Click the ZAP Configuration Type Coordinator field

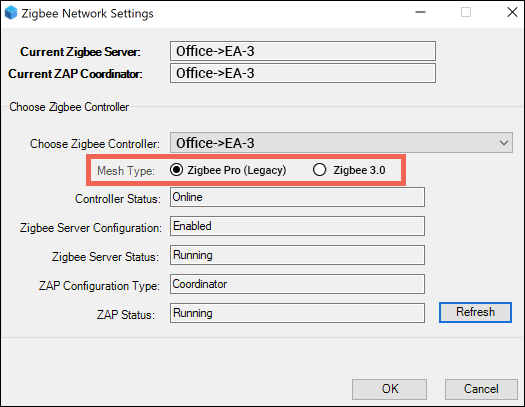[297, 284]
